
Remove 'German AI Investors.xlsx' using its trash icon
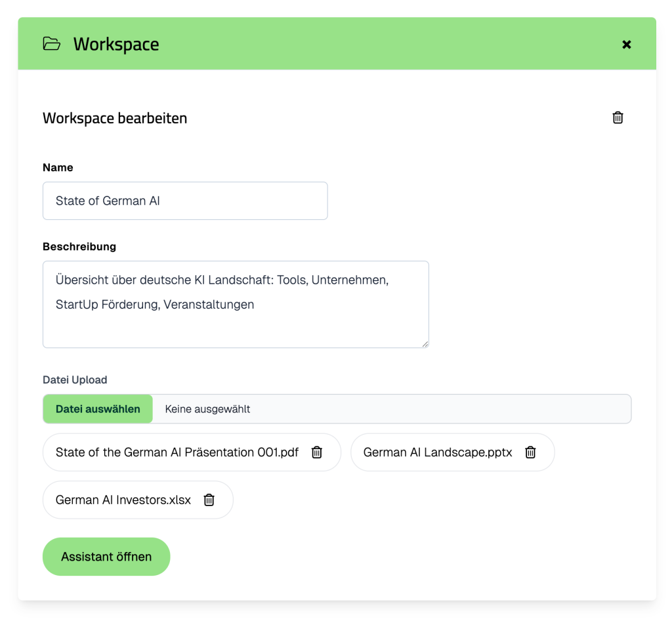[209, 500]
